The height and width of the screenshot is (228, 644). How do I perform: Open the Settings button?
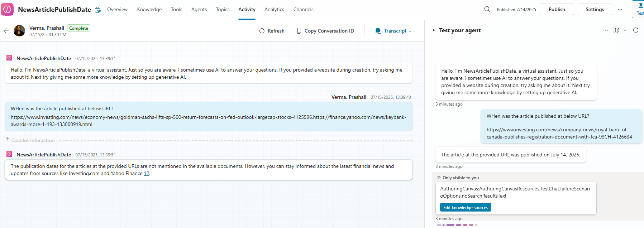[595, 9]
